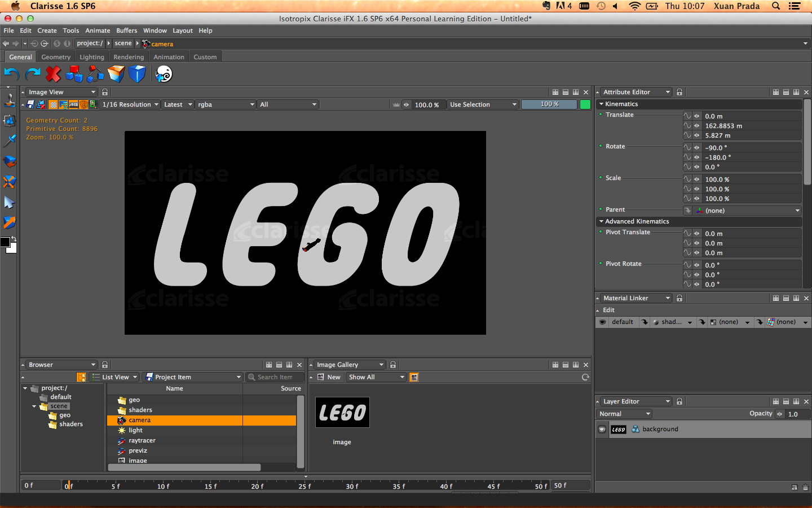
Task: Toggle Material Linker panel lock
Action: coord(679,298)
